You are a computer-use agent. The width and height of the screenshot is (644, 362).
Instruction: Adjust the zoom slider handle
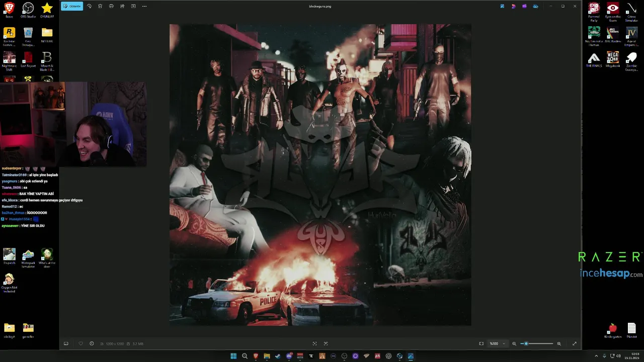[526, 343]
